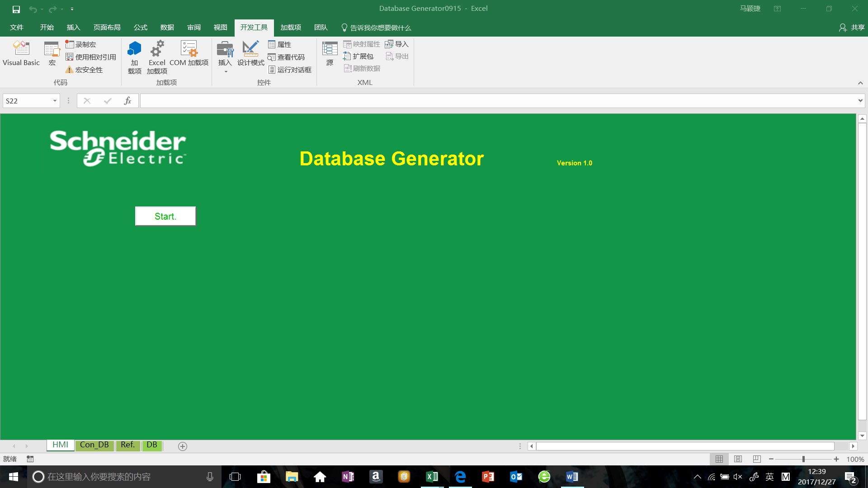The width and height of the screenshot is (868, 488).
Task: Click the 宏 (Macros) icon
Action: (52, 53)
